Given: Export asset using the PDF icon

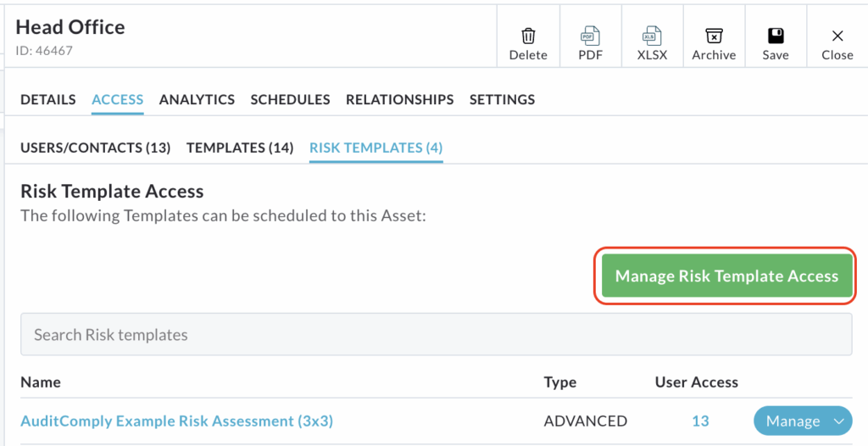Looking at the screenshot, I should click(x=590, y=36).
